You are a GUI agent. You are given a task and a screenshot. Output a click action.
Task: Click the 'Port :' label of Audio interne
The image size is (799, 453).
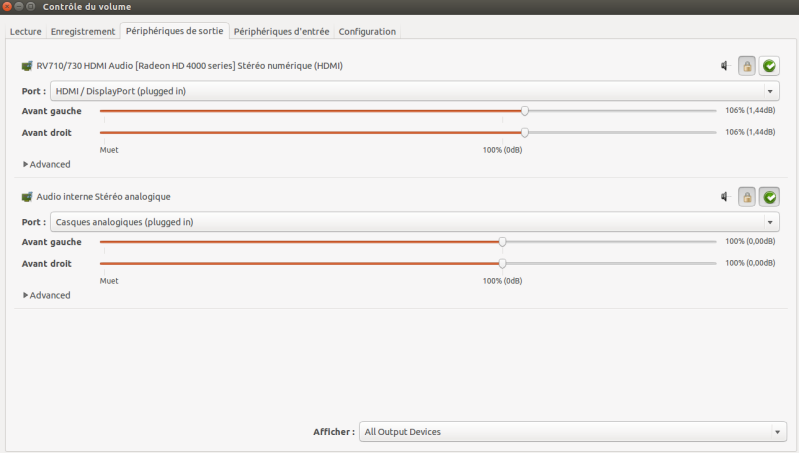pyautogui.click(x=34, y=222)
